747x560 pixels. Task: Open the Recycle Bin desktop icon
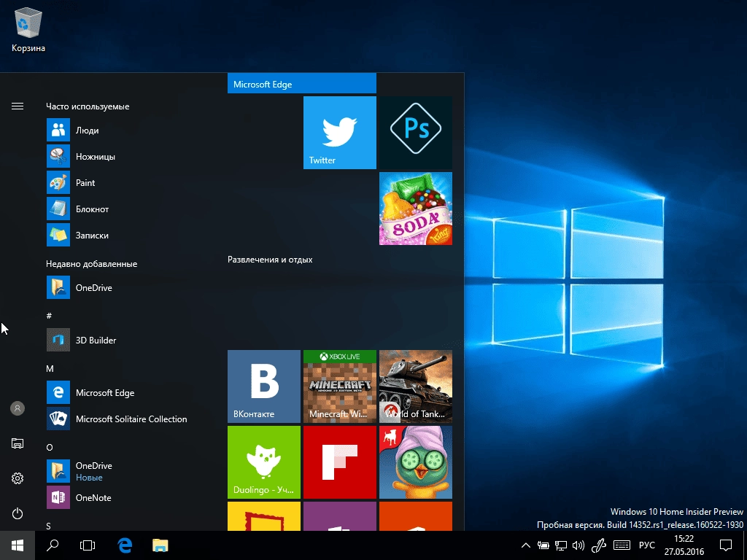(28, 29)
